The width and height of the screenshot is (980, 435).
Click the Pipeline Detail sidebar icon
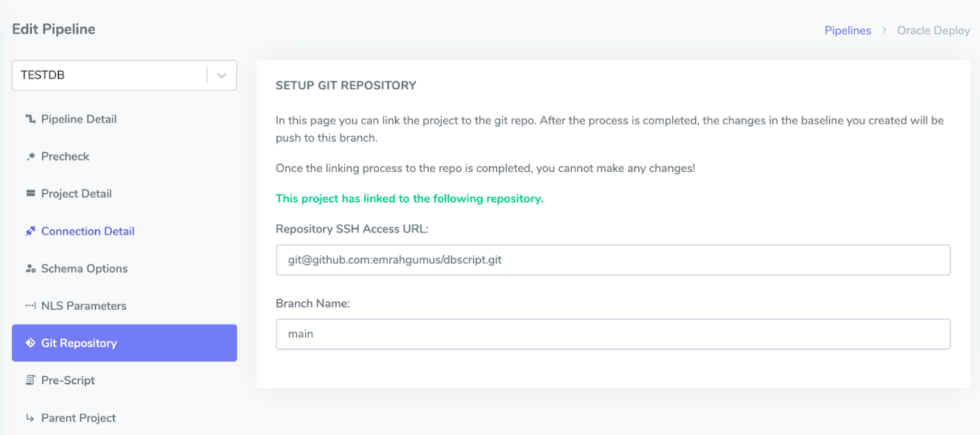click(x=31, y=119)
